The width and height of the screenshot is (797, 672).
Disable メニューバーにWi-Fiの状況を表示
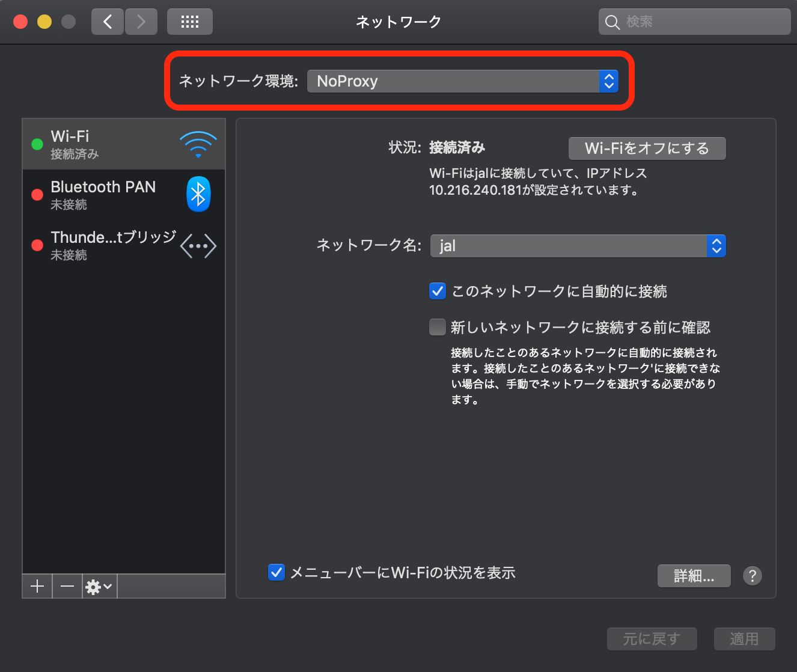[x=276, y=572]
